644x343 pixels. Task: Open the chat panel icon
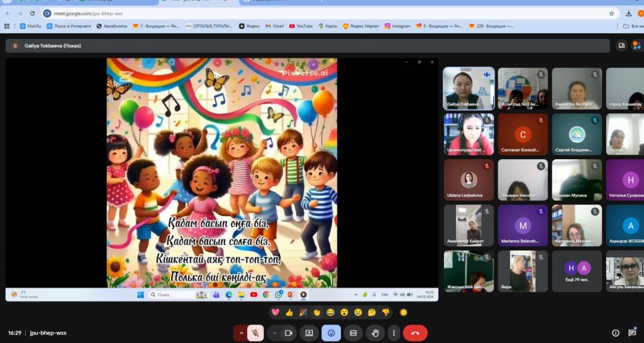click(632, 333)
